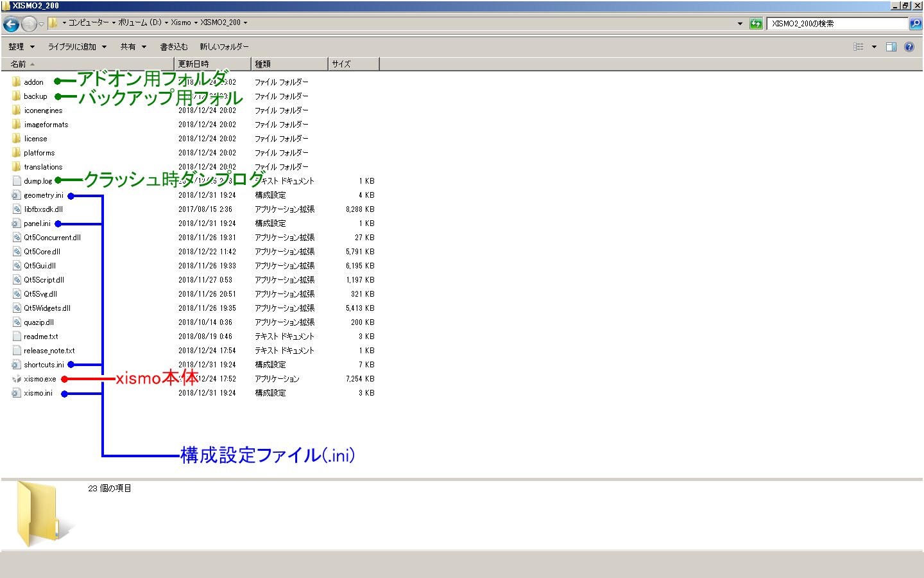
Task: Select the addon folder icon
Action: tap(16, 82)
